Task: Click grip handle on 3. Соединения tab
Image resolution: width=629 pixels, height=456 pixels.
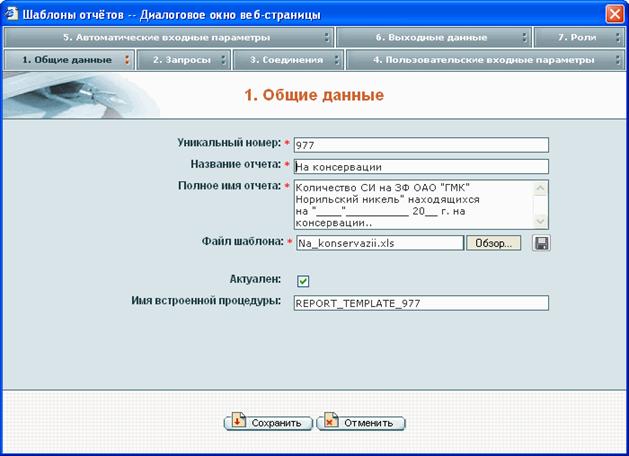Action: 337,60
